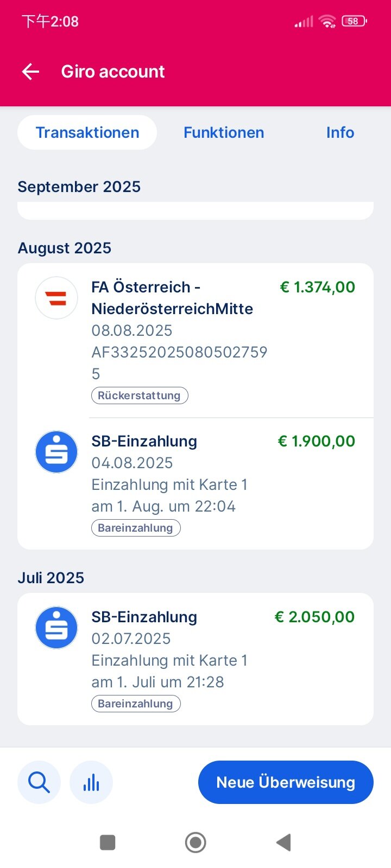Open the bar chart statistics icon
The image size is (391, 868).
point(91,782)
